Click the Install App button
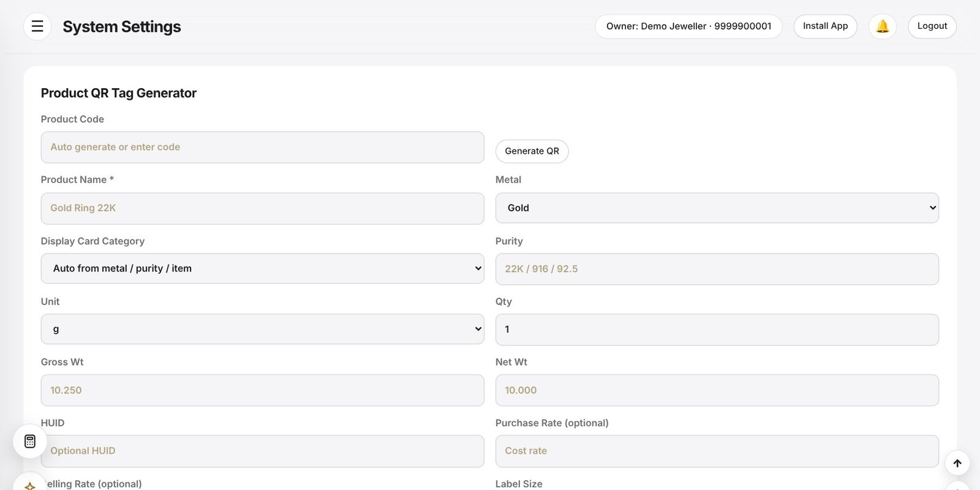 point(825,26)
